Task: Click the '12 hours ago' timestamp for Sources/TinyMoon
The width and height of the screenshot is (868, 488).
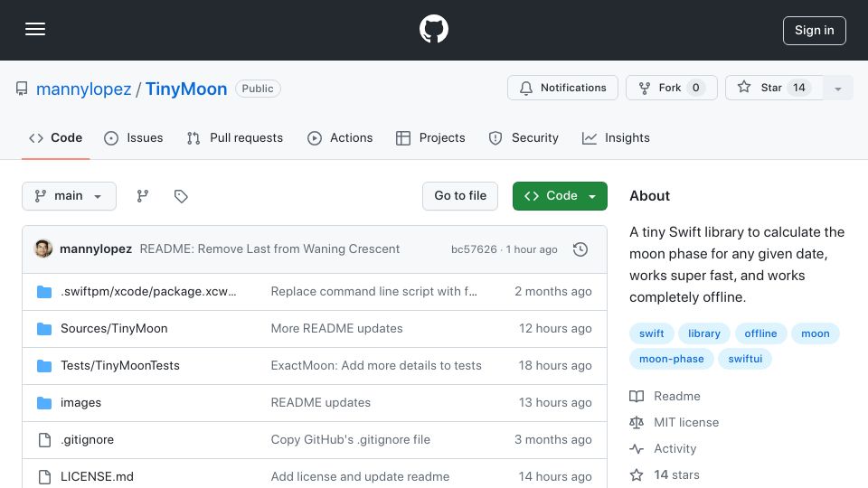Action: point(555,329)
